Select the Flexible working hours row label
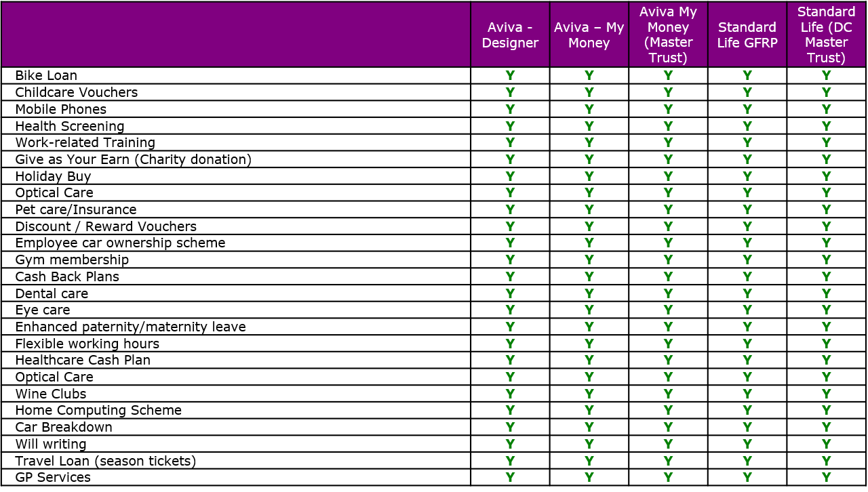The height and width of the screenshot is (492, 868). pyautogui.click(x=87, y=344)
